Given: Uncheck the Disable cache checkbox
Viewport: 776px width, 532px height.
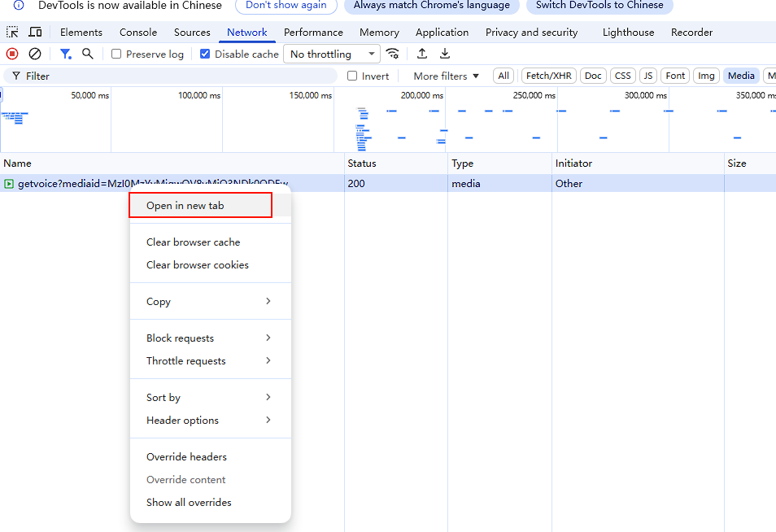Looking at the screenshot, I should pyautogui.click(x=205, y=54).
